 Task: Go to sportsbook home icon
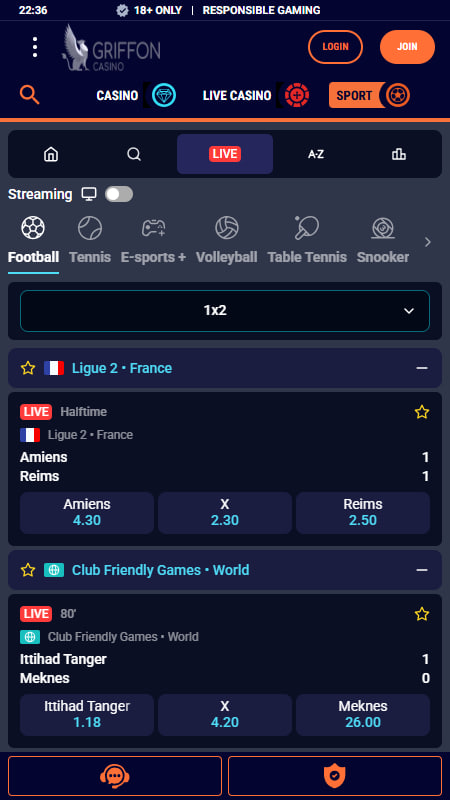pyautogui.click(x=51, y=154)
